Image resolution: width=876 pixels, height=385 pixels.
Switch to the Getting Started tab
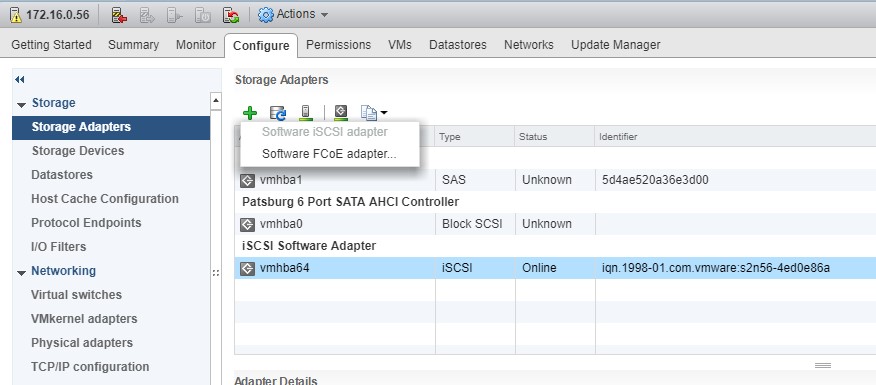51,45
